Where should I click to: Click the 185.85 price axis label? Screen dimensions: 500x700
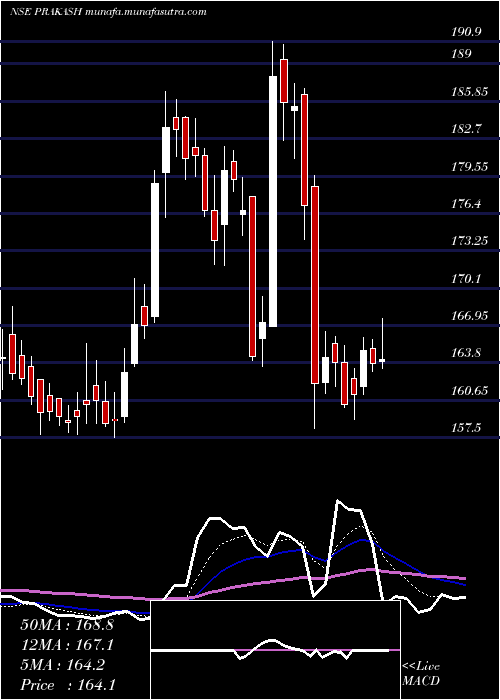pyautogui.click(x=470, y=92)
